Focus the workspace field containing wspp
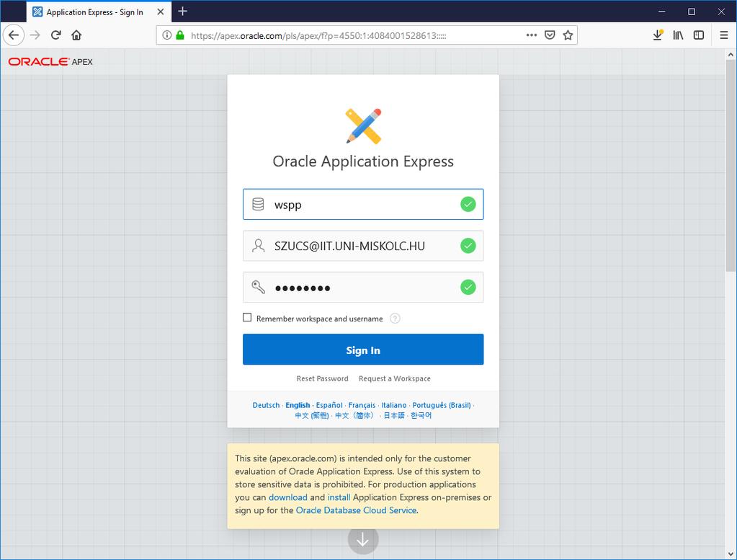737x560 pixels. pos(363,204)
